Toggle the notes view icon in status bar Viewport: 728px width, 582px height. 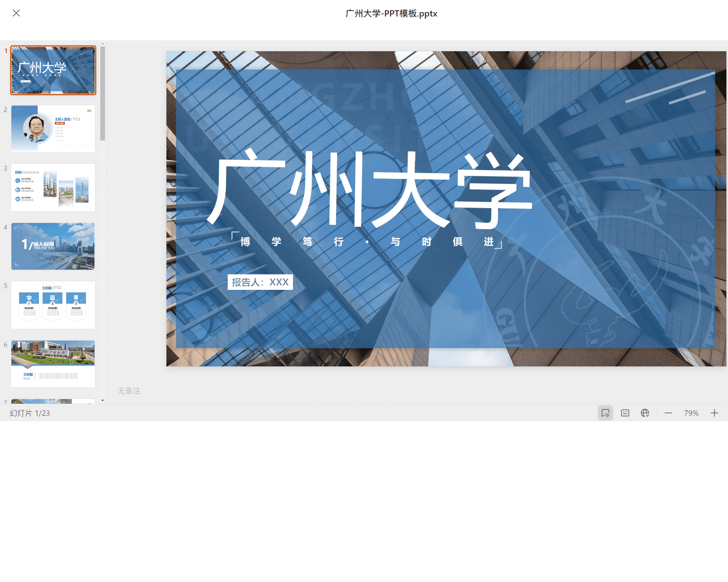click(x=605, y=413)
